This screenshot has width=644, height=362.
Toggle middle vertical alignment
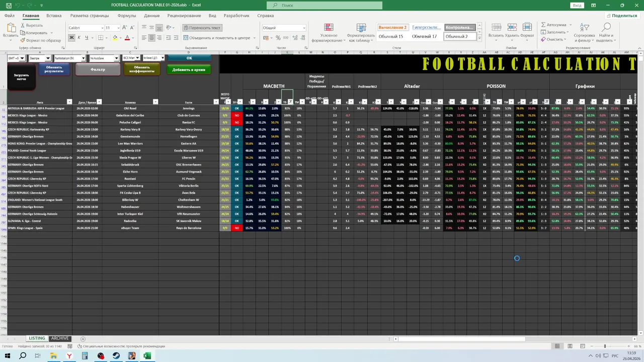[151, 28]
